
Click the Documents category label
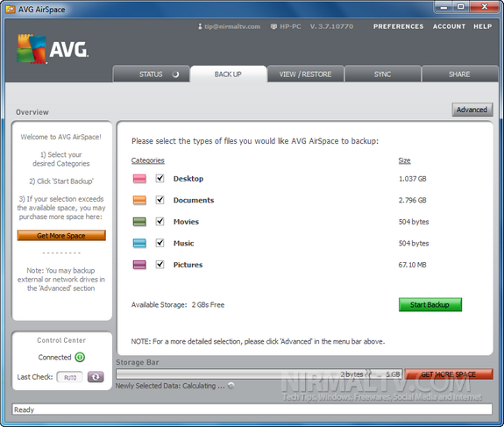coord(194,200)
